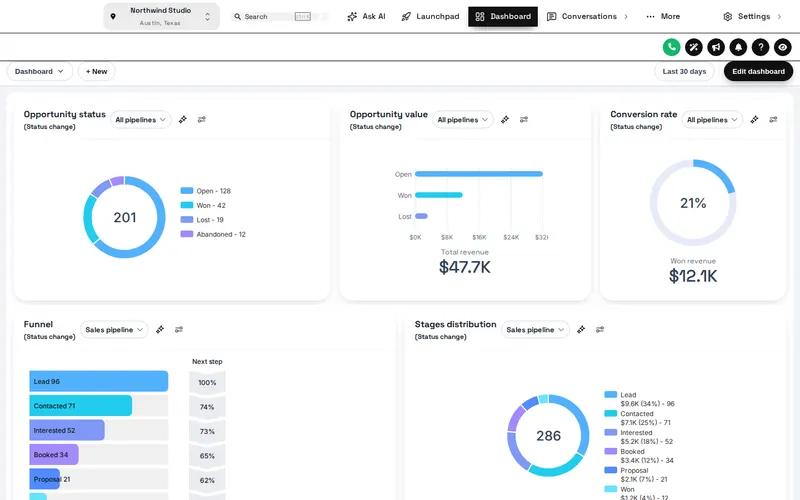Open the magic wand quick actions icon
800x500 pixels.
[x=694, y=47]
